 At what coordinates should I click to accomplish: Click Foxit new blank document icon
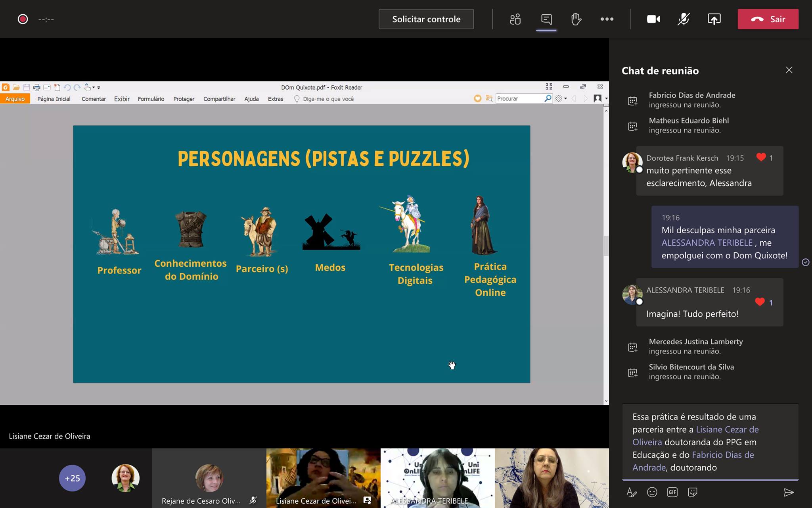click(57, 87)
